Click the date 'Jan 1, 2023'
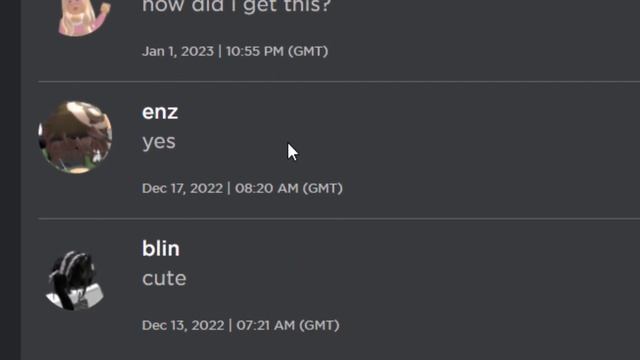 pos(178,51)
